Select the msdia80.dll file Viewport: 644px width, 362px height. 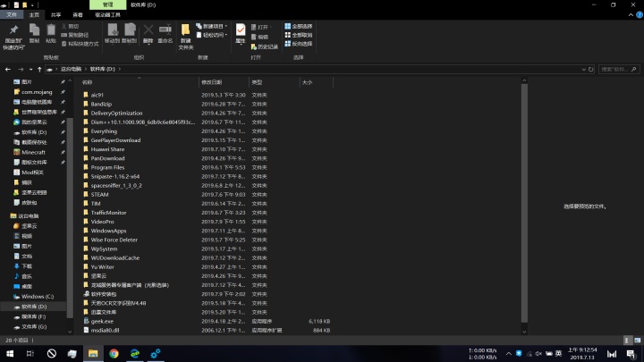pos(105,330)
